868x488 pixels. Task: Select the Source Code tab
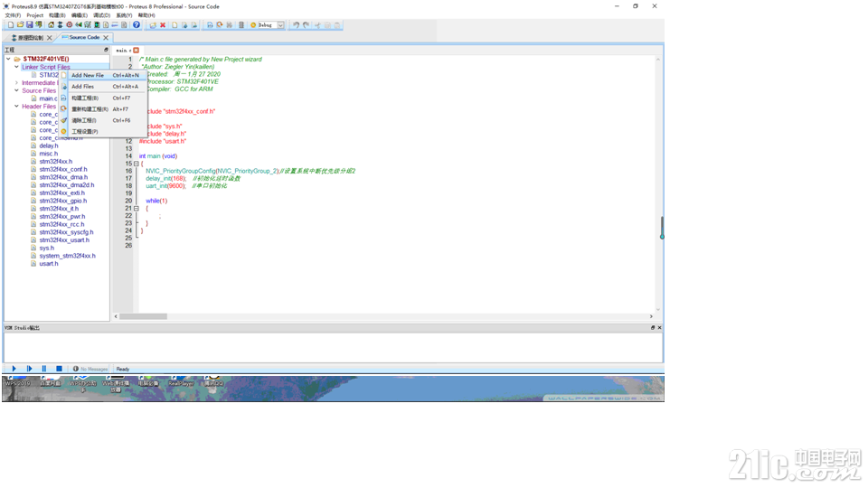[x=80, y=38]
